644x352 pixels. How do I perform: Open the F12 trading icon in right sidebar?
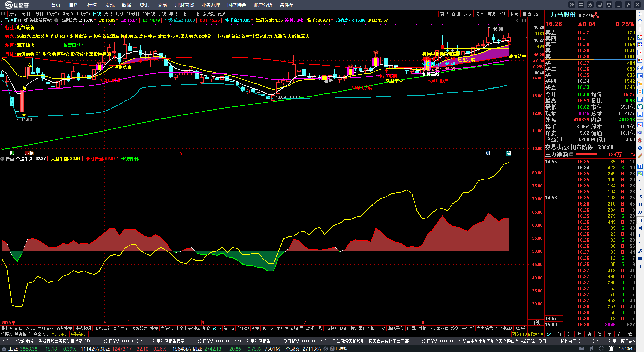tap(640, 99)
